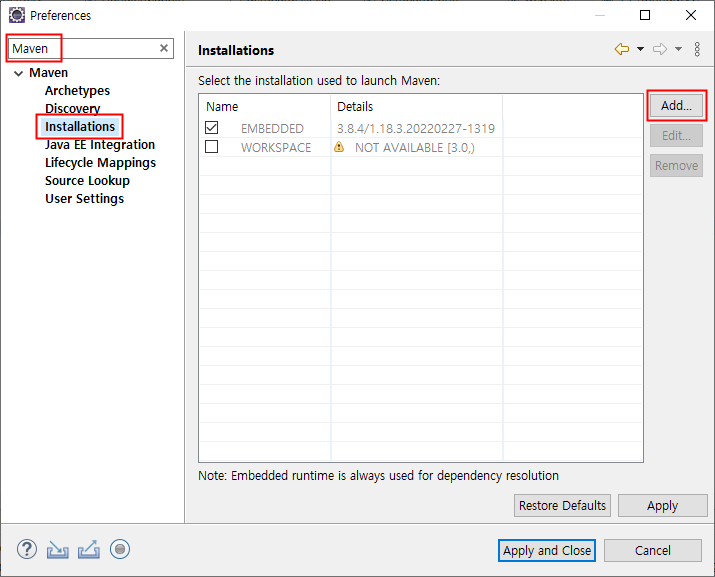Click the back navigation arrow
The height and width of the screenshot is (577, 715).
[x=622, y=49]
